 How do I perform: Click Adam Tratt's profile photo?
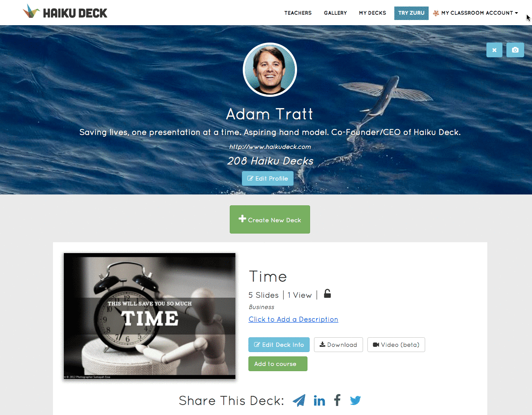[270, 69]
